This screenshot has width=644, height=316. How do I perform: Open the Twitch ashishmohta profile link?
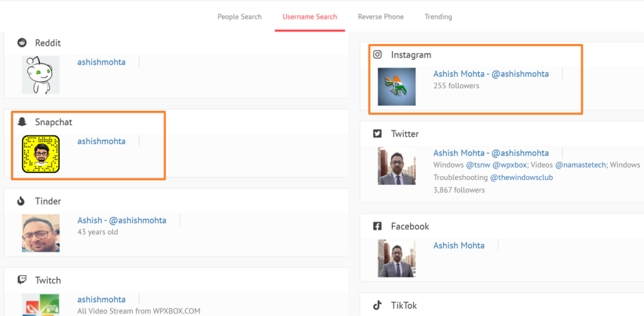tap(101, 299)
